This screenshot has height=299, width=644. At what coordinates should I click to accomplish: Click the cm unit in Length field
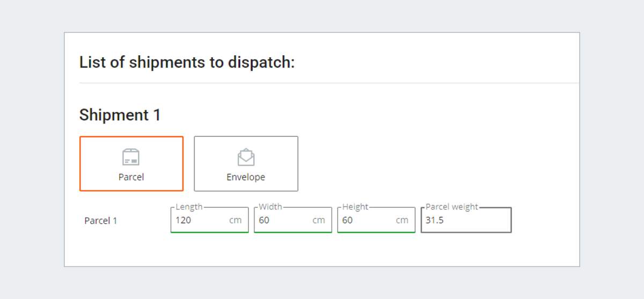[236, 220]
